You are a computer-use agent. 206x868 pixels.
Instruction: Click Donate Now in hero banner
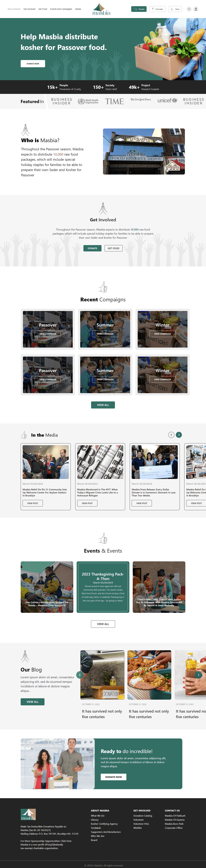point(33,64)
